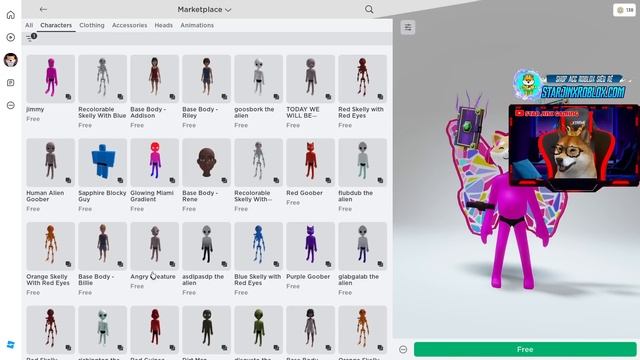Select Base Body - Rene head thumbnail
This screenshot has width=640, height=360.
207,162
